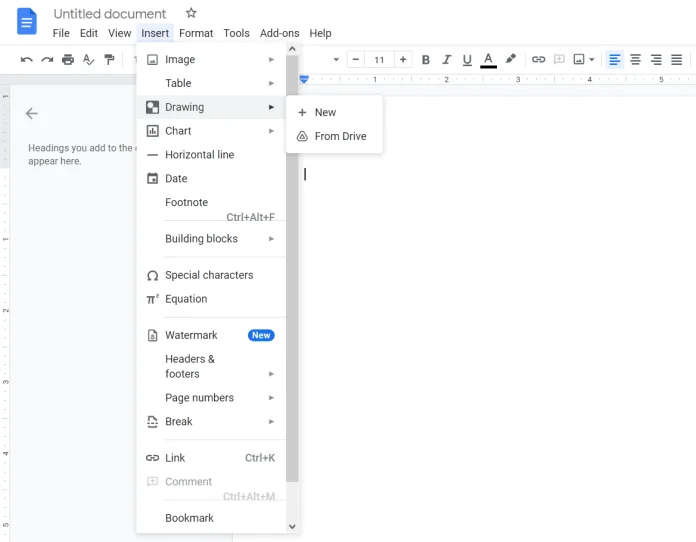Image resolution: width=696 pixels, height=542 pixels.
Task: Toggle Italic formatting
Action: click(447, 59)
